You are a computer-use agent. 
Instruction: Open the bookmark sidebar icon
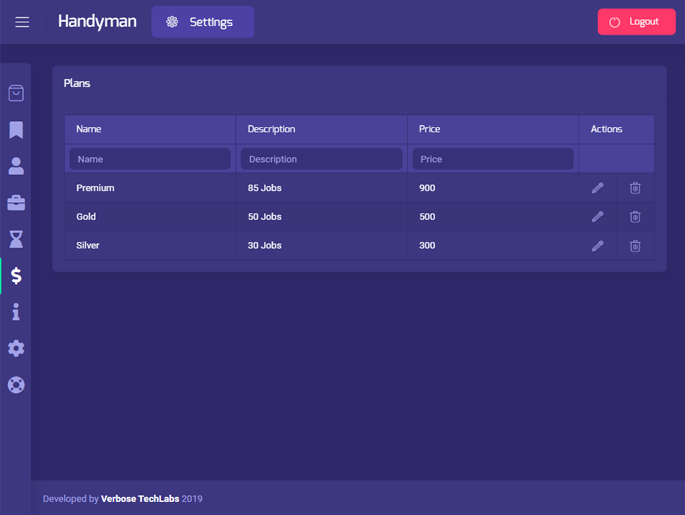click(16, 130)
